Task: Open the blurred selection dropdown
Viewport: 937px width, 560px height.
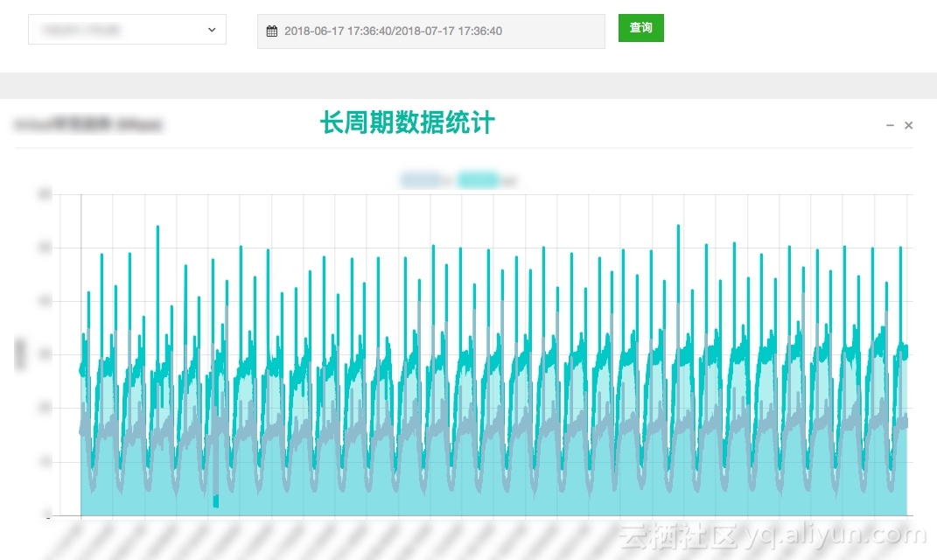Action: click(x=127, y=29)
